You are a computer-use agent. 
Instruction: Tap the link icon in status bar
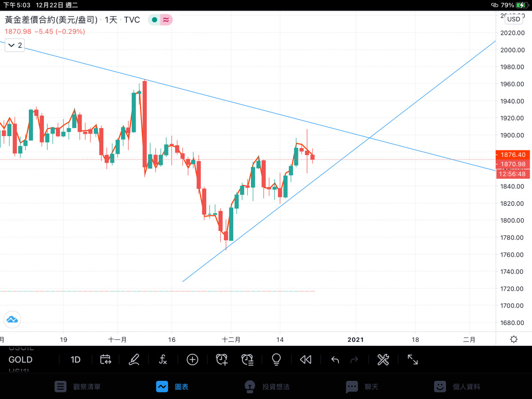[495, 5]
